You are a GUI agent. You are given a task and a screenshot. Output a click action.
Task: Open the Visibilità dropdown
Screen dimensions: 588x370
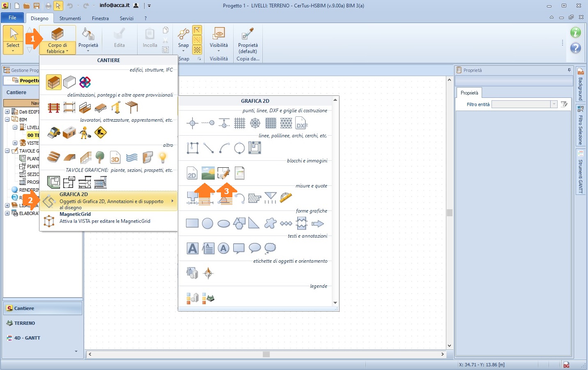219,46
